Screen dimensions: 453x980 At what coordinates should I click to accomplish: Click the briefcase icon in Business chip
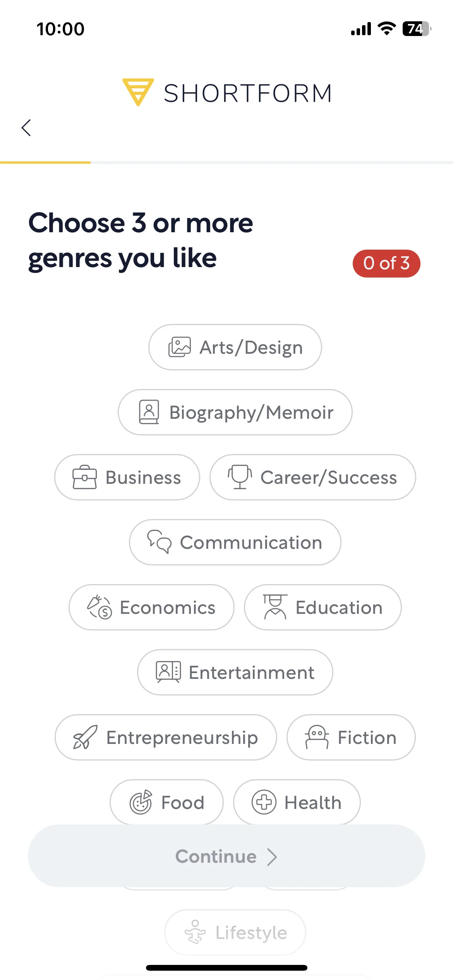tap(84, 477)
